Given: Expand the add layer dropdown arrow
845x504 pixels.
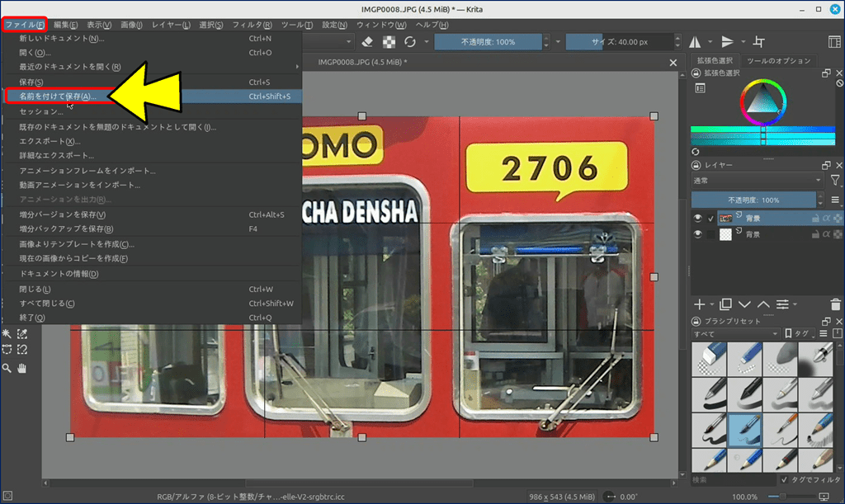Looking at the screenshot, I should click(x=710, y=304).
